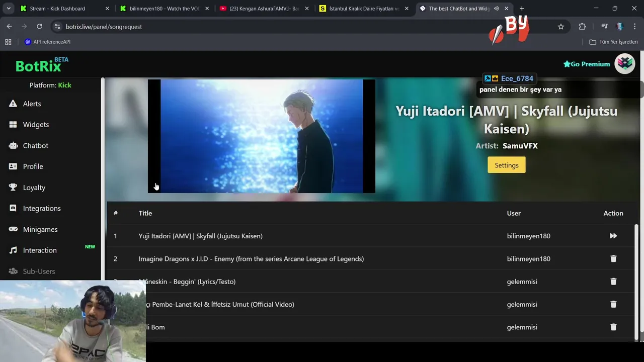The image size is (644, 362).
Task: Click the Action column header
Action: pyautogui.click(x=613, y=213)
